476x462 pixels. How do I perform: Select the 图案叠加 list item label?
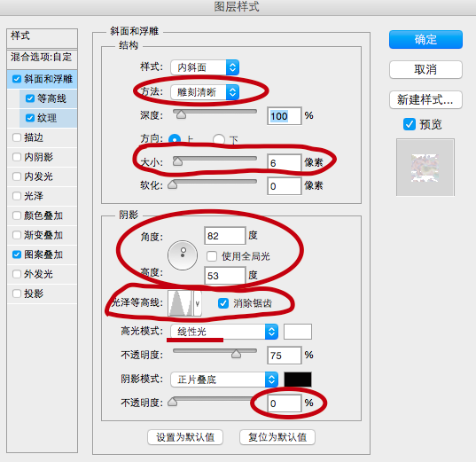pos(43,254)
